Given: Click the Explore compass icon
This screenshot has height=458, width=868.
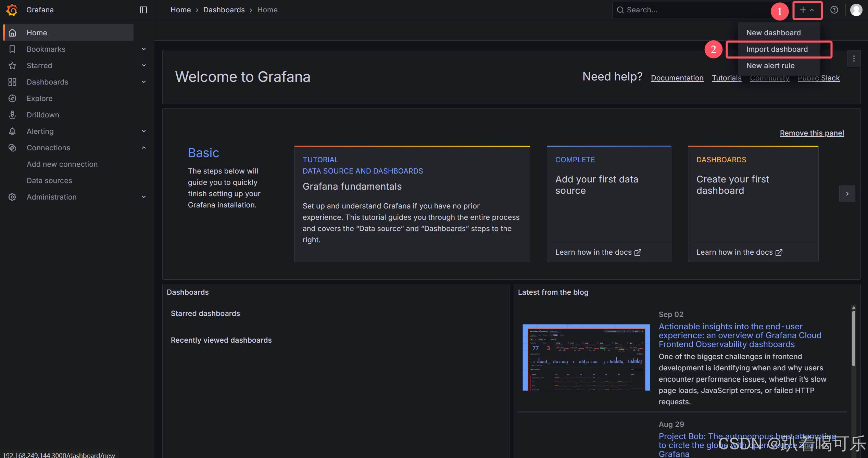Looking at the screenshot, I should pos(12,98).
